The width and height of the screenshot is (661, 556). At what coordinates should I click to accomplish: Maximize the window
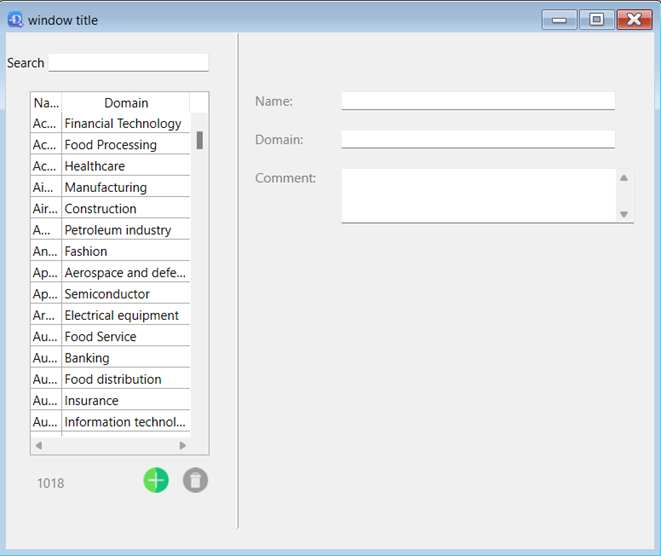596,19
